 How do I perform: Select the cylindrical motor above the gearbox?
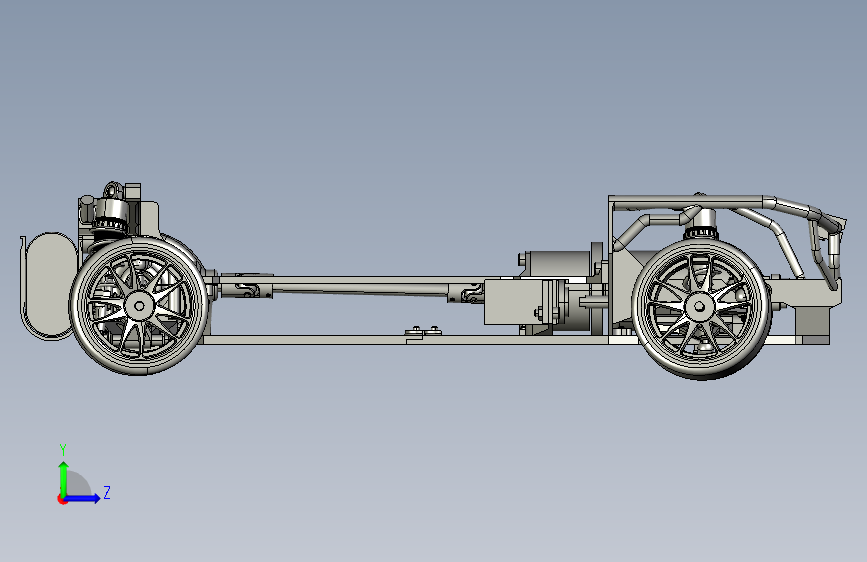click(557, 264)
